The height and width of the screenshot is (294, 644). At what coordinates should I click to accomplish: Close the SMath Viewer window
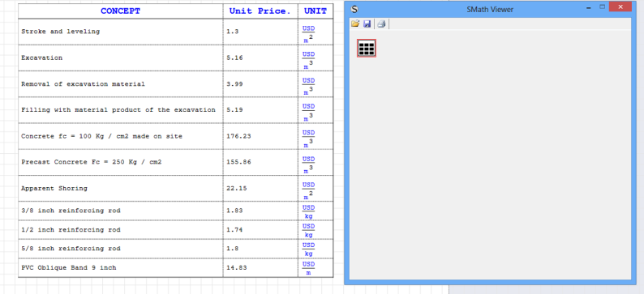[x=620, y=6]
